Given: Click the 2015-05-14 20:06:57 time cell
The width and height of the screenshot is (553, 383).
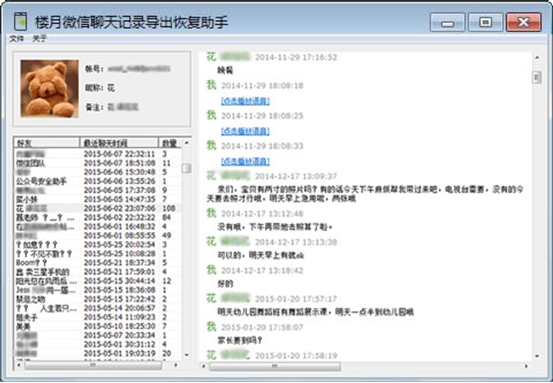Looking at the screenshot, I should click(x=120, y=308).
